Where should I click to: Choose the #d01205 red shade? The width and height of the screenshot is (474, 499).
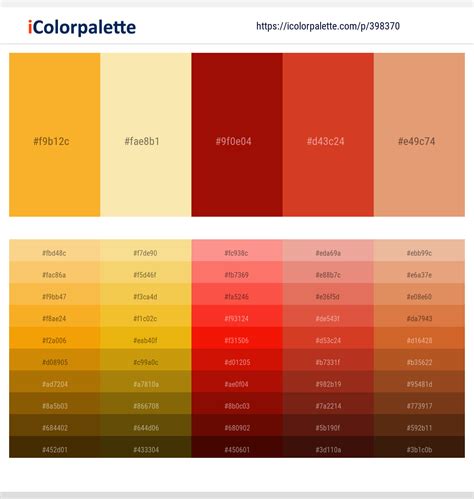[x=237, y=360]
